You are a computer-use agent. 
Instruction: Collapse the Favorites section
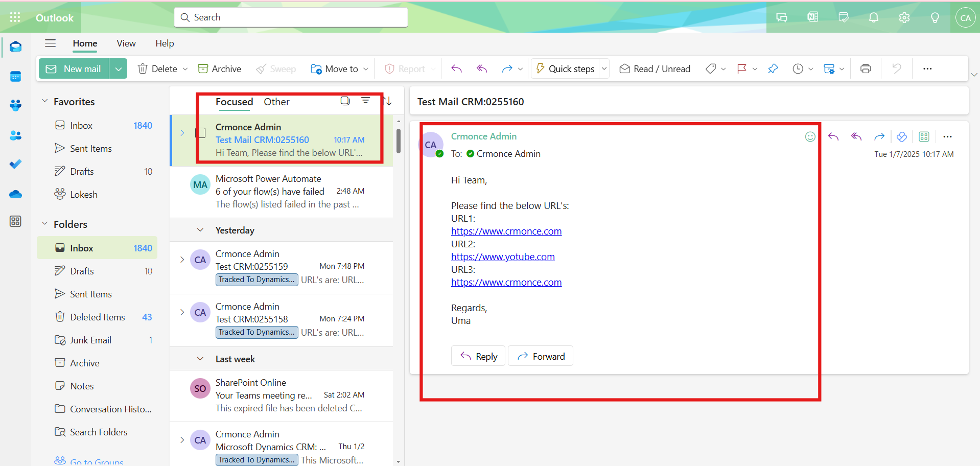point(44,101)
